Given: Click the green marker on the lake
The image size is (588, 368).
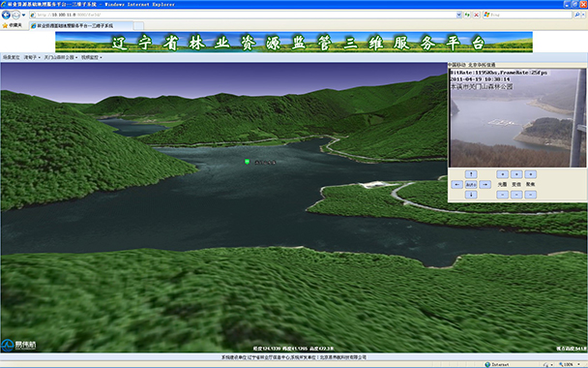Looking at the screenshot, I should tap(247, 162).
